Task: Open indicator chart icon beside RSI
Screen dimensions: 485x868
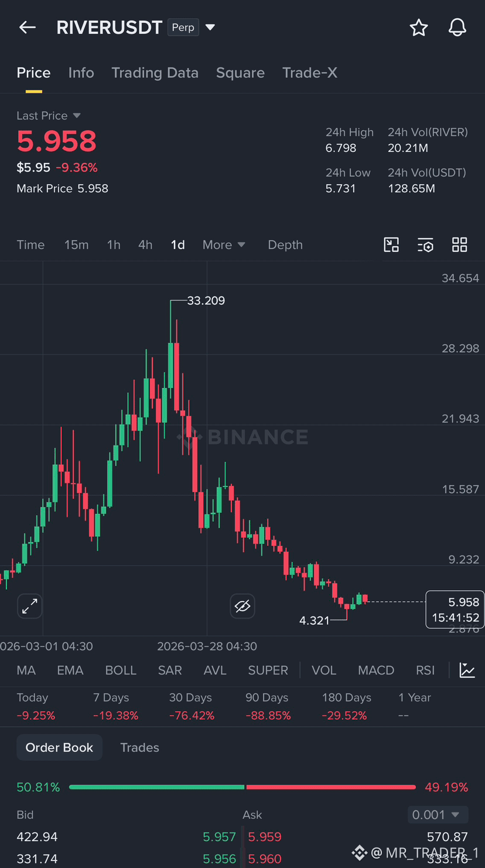Action: 467,670
